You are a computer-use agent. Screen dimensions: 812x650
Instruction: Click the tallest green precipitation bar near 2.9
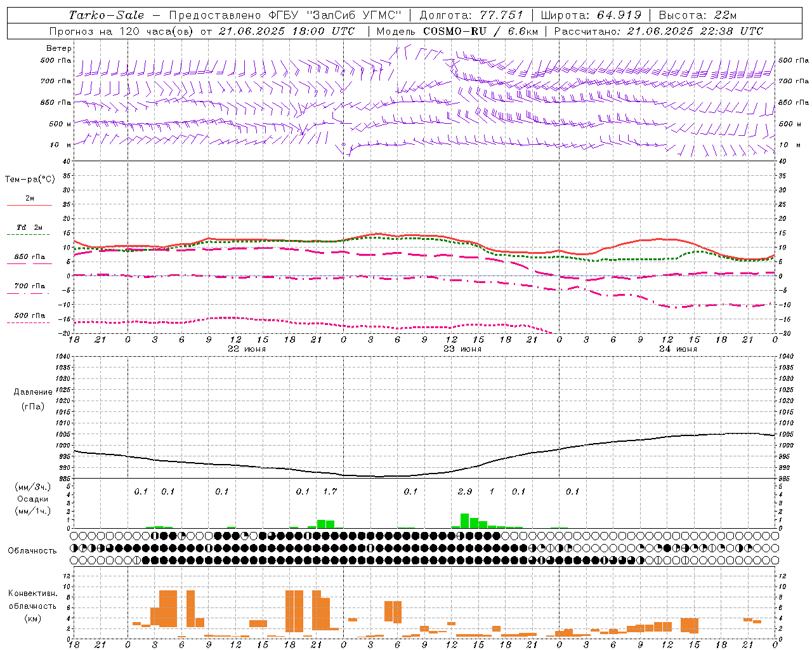pyautogui.click(x=465, y=521)
